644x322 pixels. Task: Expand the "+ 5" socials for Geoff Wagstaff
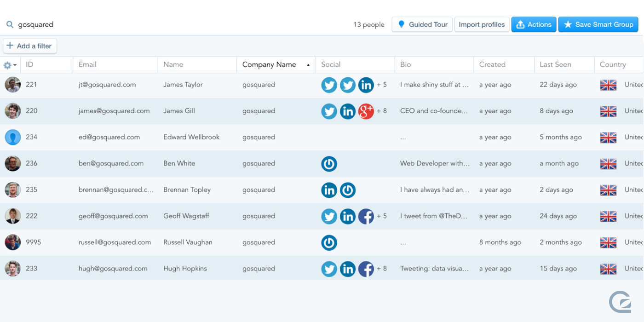pyautogui.click(x=382, y=216)
